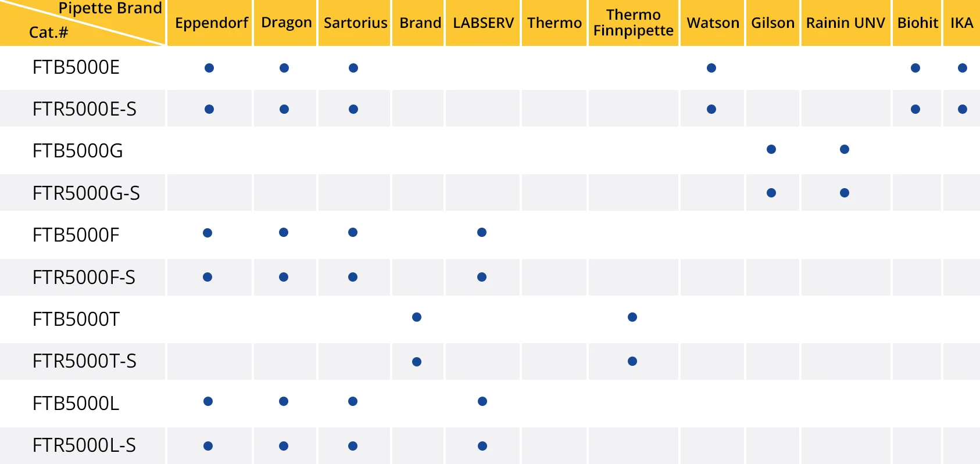Click the FTR5000L-S catalog number
The width and height of the screenshot is (980, 464).
point(84,445)
